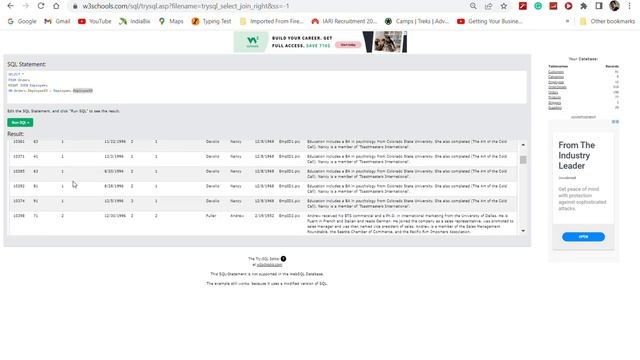Image resolution: width=640 pixels, height=360 pixels.
Task: Open the IARI Recruitment bookmark
Action: coord(344,21)
